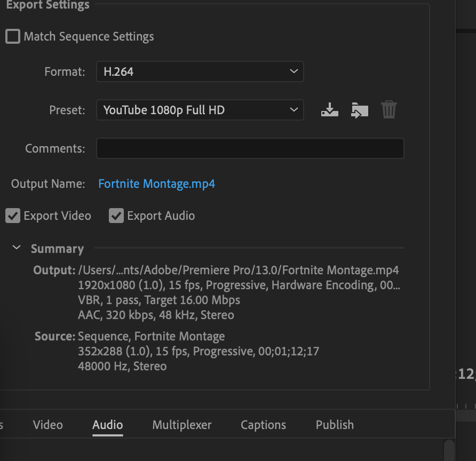Select the Audio tab
Image resolution: width=476 pixels, height=461 pixels.
[x=108, y=425]
